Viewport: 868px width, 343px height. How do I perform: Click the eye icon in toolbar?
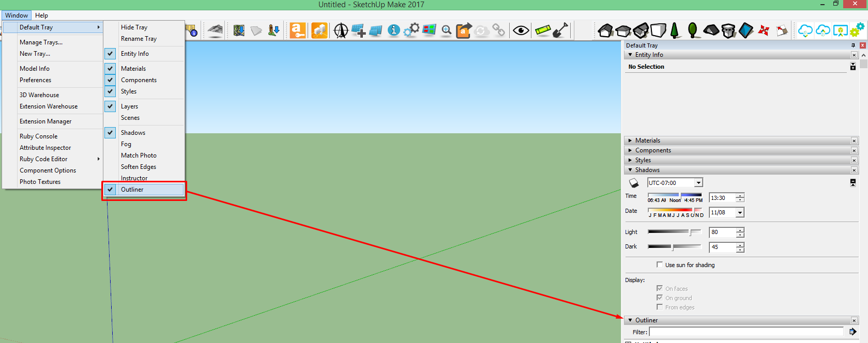(x=521, y=30)
